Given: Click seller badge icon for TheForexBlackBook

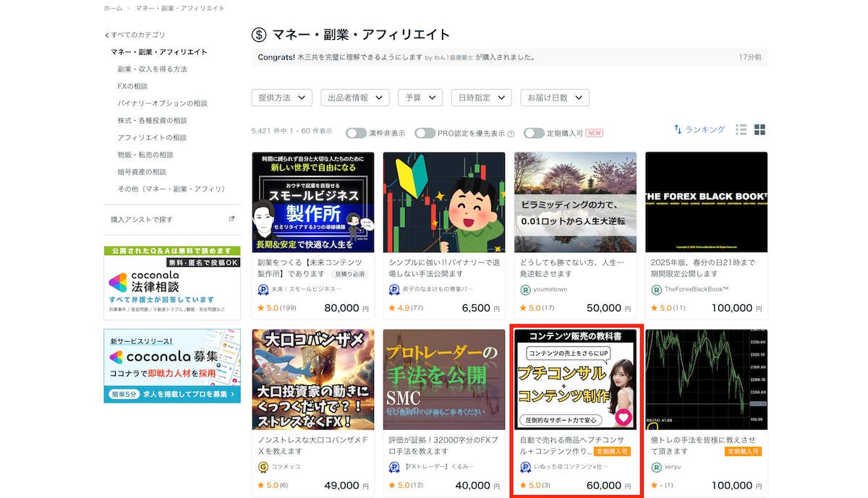Looking at the screenshot, I should click(x=656, y=290).
